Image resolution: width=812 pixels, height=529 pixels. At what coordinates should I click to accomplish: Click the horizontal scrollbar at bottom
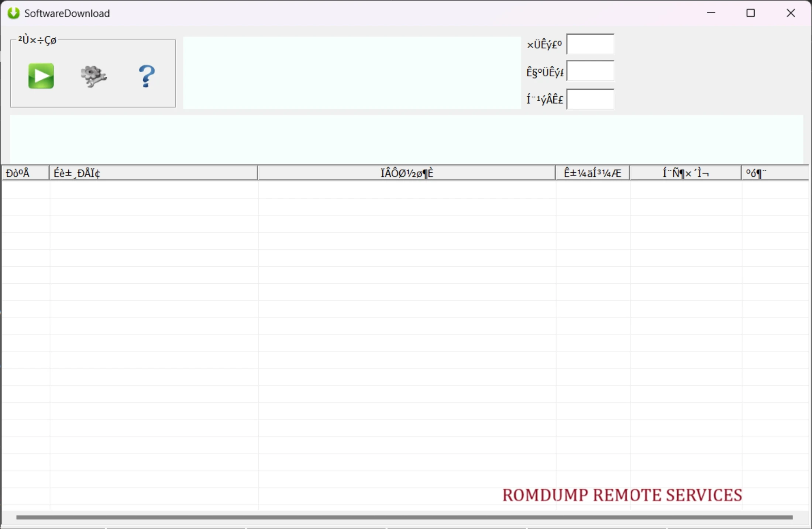click(x=404, y=517)
